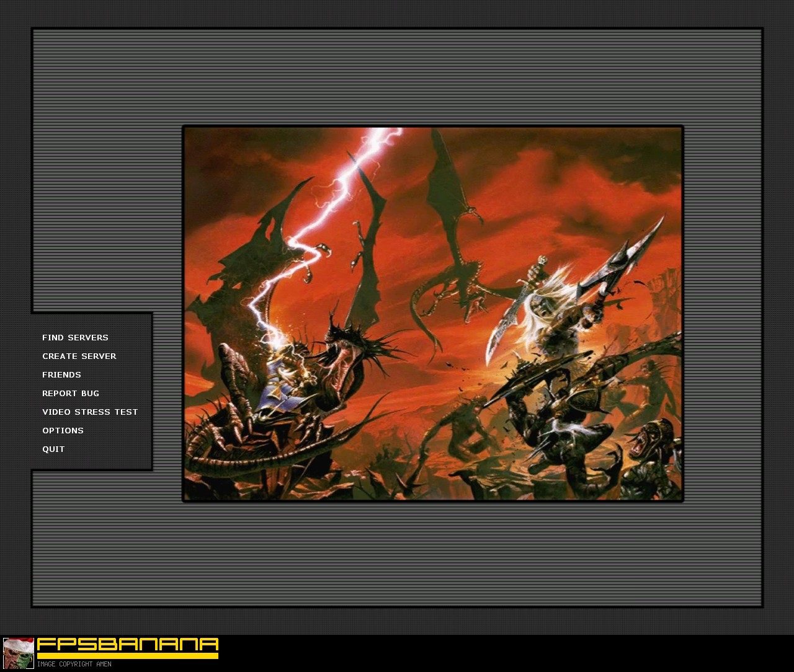Click the FPSBANANA logo text
This screenshot has height=672, width=794.
(128, 644)
